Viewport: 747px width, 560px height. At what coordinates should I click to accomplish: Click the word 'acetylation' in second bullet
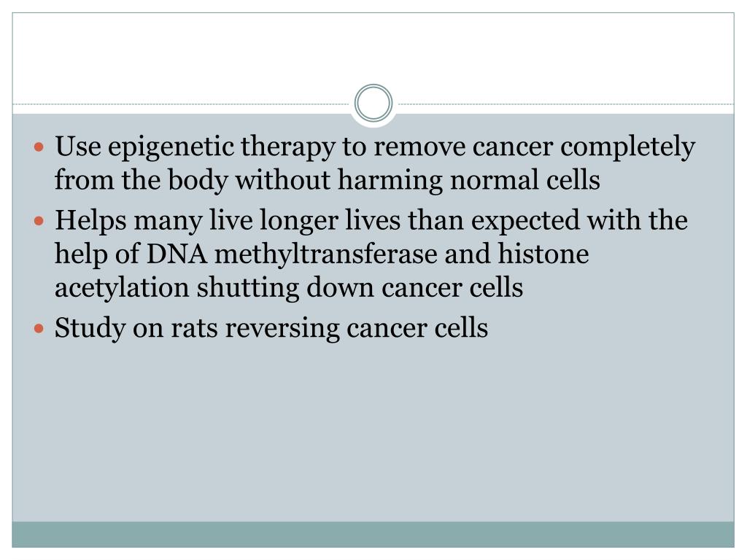point(122,288)
